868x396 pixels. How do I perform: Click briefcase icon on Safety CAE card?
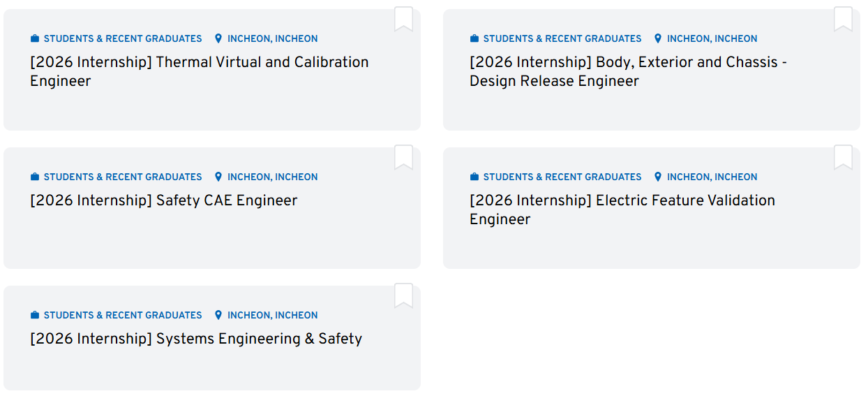pos(35,177)
